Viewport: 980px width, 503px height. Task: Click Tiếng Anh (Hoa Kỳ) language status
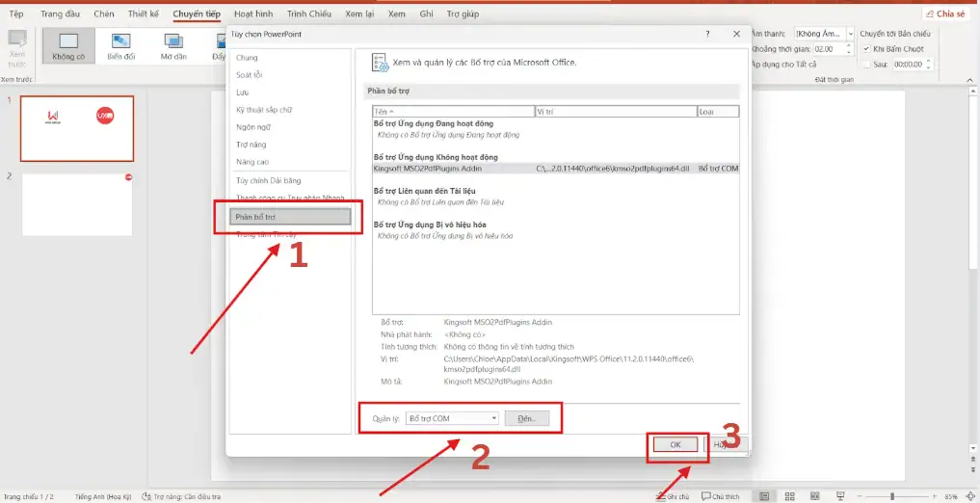[102, 497]
